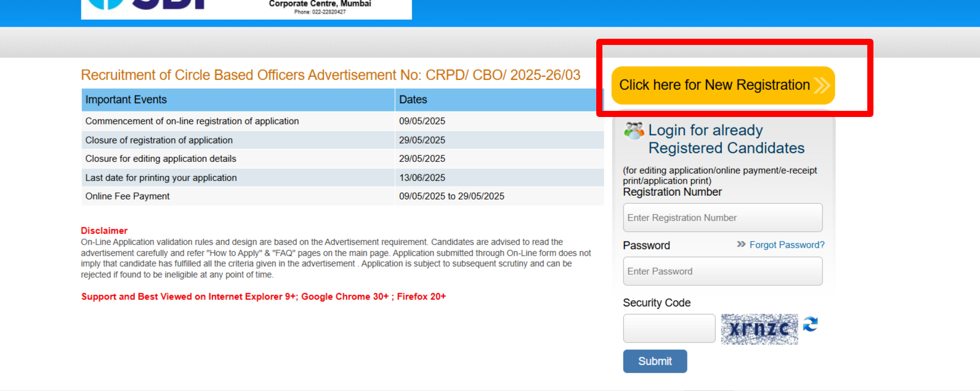Click the Security Code text box
Image resolution: width=980 pixels, height=391 pixels.
point(669,329)
